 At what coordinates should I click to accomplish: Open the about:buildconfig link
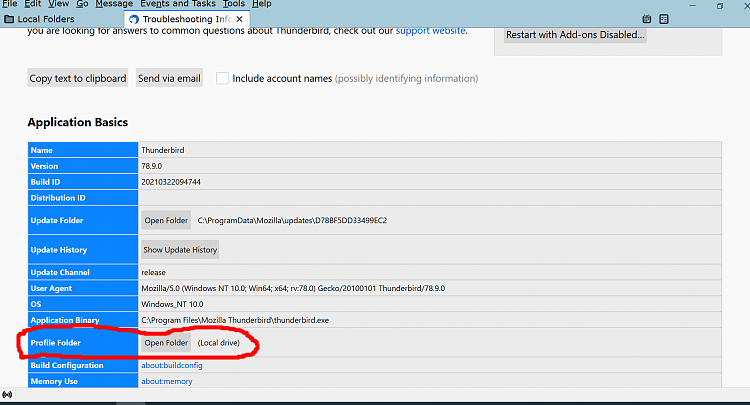pyautogui.click(x=172, y=365)
